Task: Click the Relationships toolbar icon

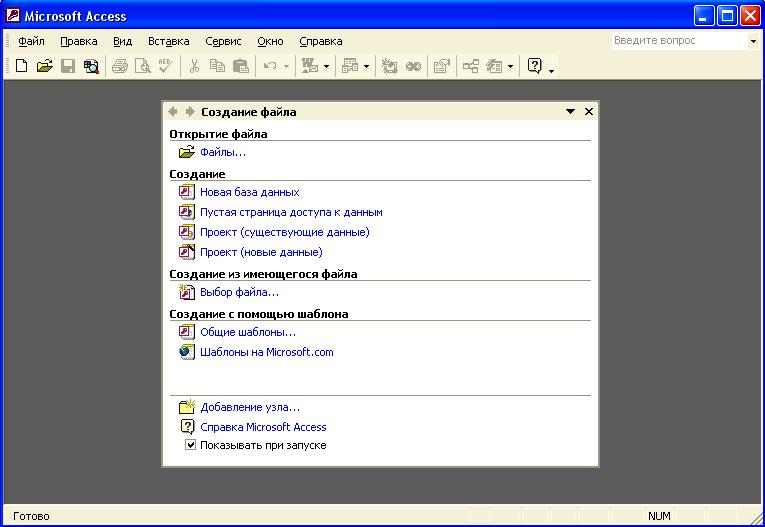Action: (x=471, y=66)
